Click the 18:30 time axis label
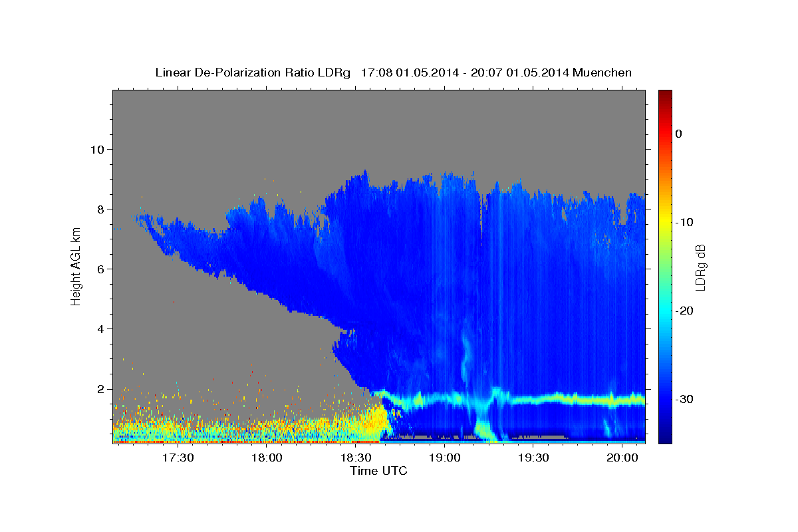The width and height of the screenshot is (798, 532). [x=356, y=458]
